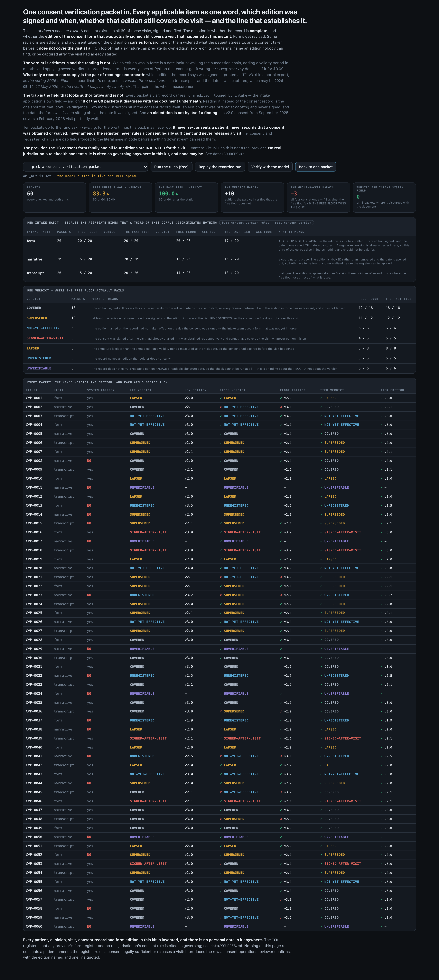The height and width of the screenshot is (980, 439).
Task: Click the API_KEY is set status line
Action: coord(80,176)
